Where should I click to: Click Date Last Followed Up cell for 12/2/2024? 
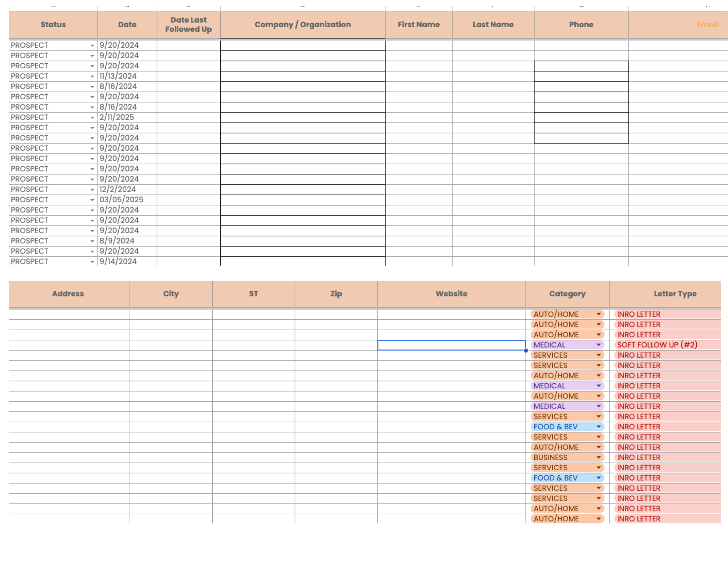(189, 189)
